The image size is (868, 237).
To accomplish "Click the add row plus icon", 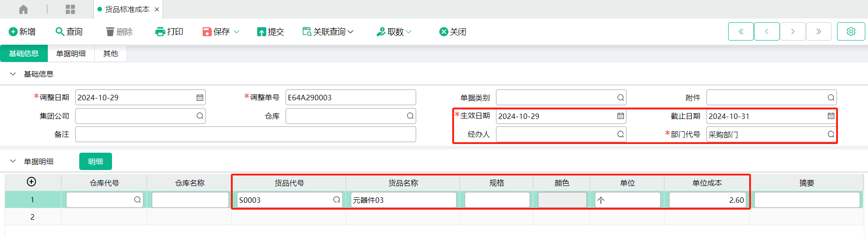I will (31, 182).
